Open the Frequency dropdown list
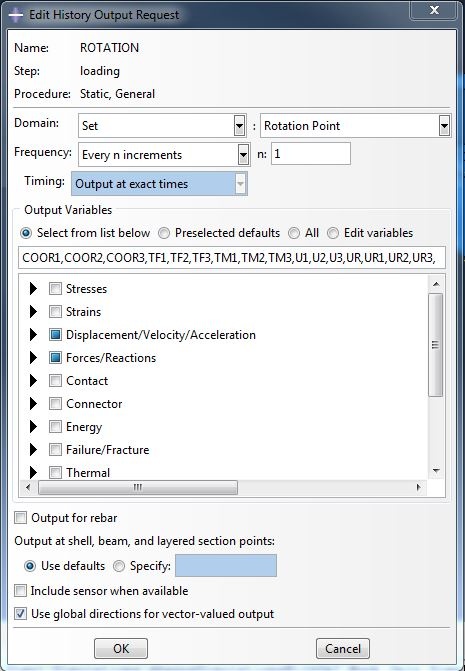This screenshot has height=671, width=465. point(243,154)
